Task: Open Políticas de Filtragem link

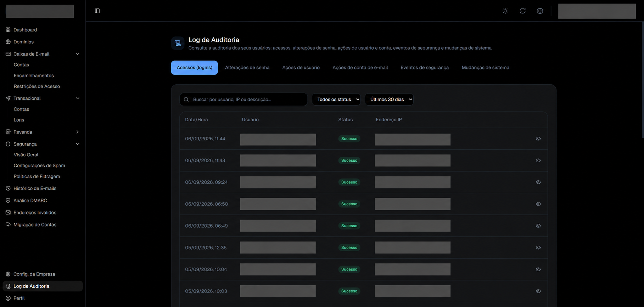Action: pos(37,177)
